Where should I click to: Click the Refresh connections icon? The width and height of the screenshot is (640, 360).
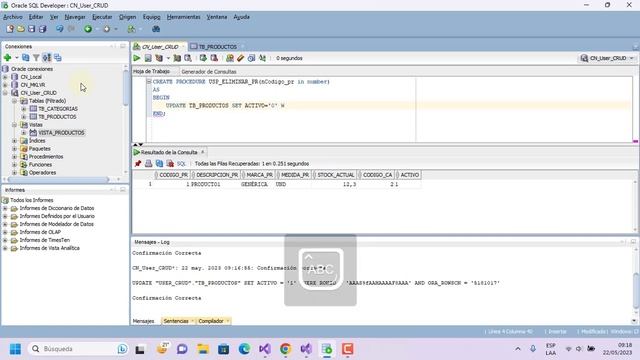pyautogui.click(x=26, y=58)
